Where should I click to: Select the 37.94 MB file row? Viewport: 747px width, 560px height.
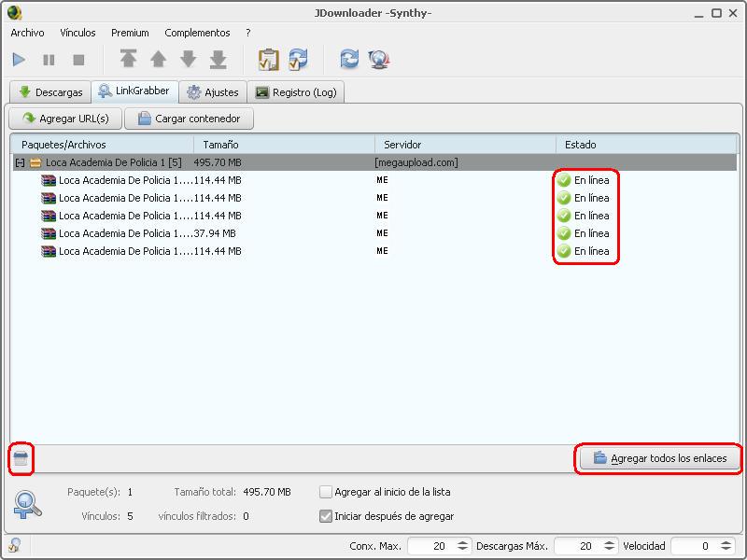pyautogui.click(x=374, y=233)
